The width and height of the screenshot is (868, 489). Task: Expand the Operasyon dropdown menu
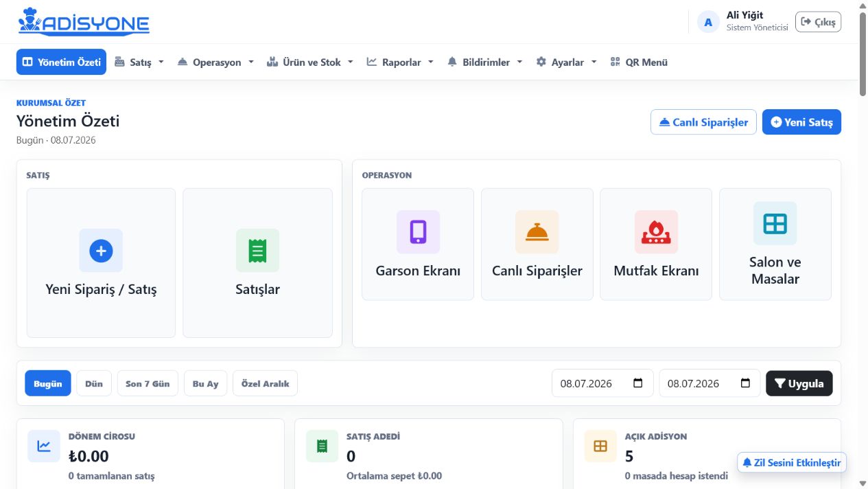click(x=215, y=62)
